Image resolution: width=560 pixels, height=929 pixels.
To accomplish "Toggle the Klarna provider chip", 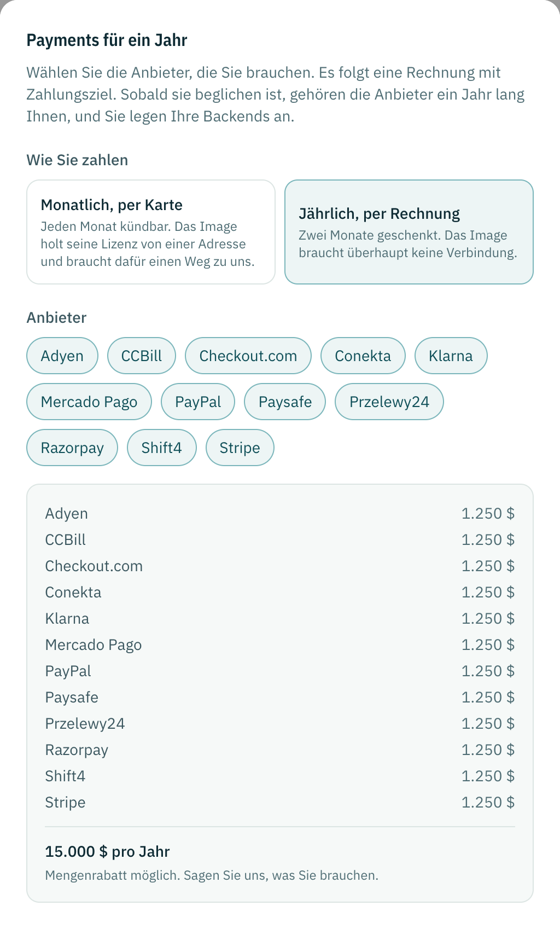I will tap(451, 356).
